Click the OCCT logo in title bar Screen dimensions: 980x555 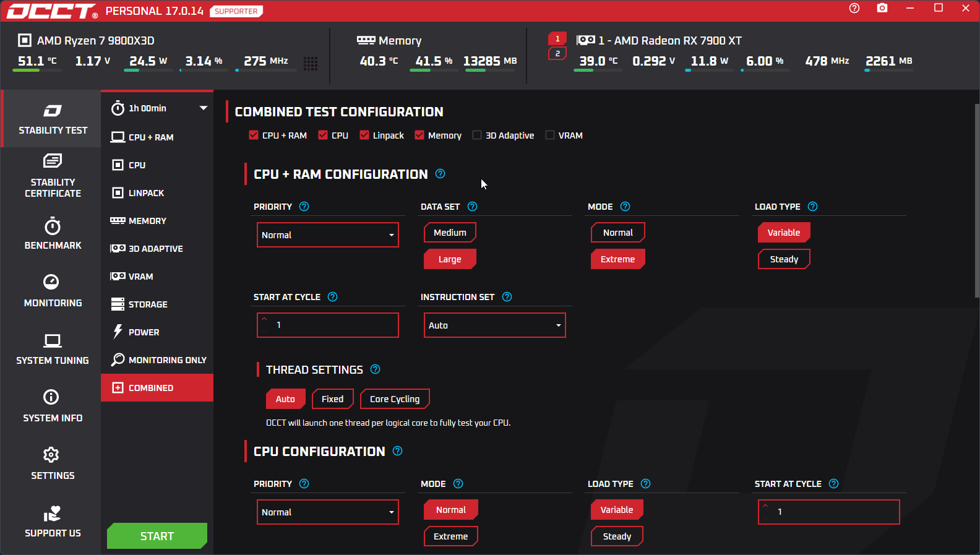click(52, 11)
